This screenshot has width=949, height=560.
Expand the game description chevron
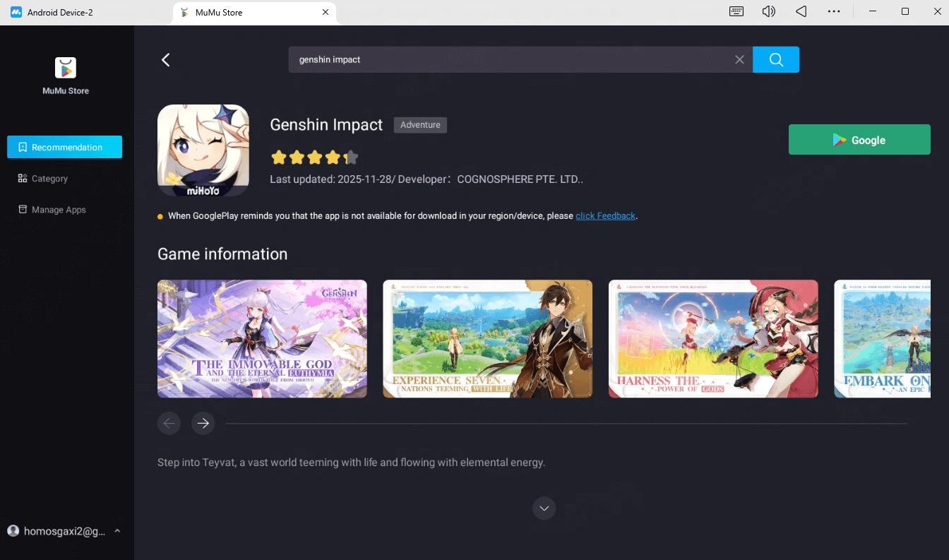click(544, 508)
